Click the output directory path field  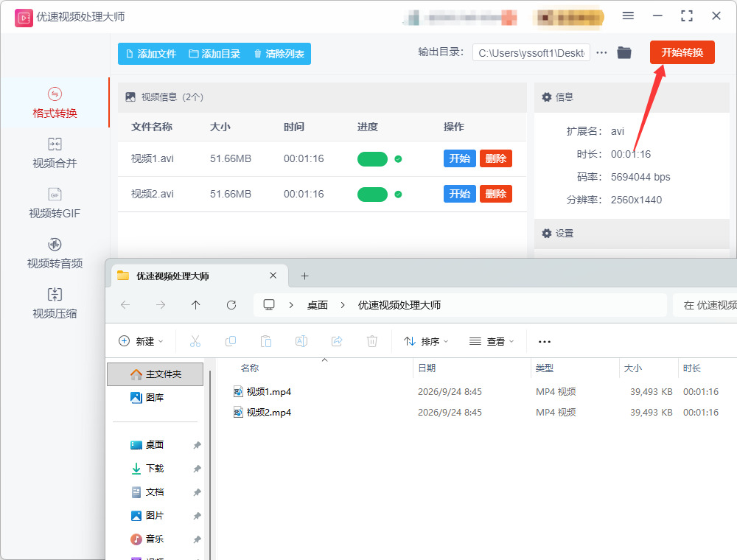click(531, 53)
